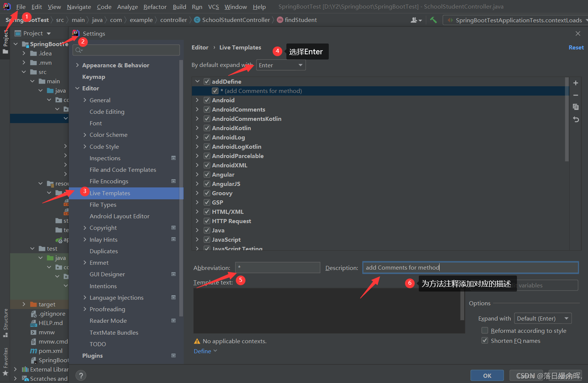Click the Add template plus icon
Image resolution: width=588 pixels, height=383 pixels.
[x=576, y=83]
